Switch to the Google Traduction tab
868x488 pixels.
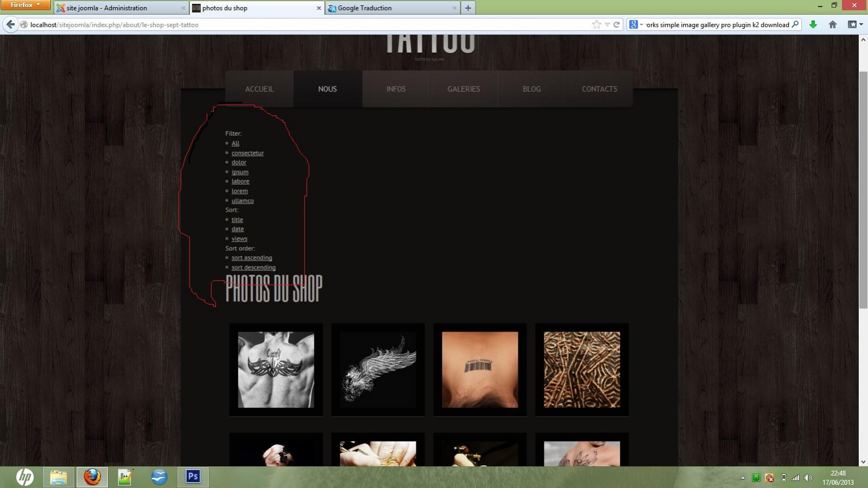392,8
